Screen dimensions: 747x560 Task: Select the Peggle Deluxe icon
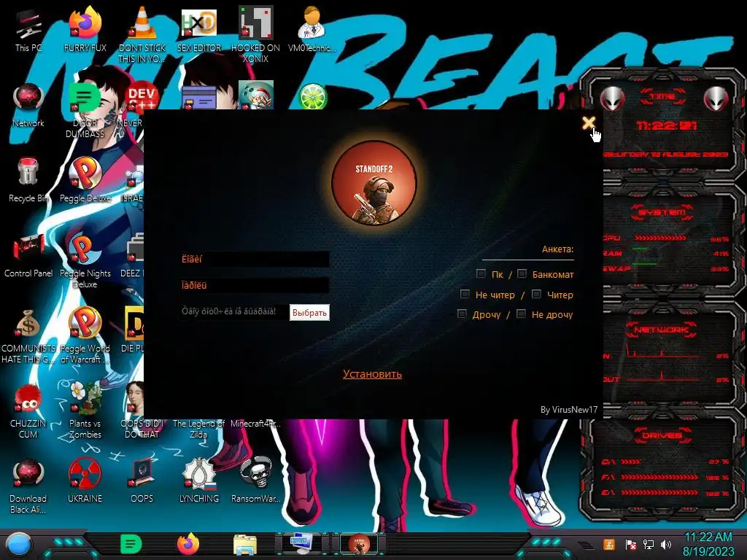(85, 180)
